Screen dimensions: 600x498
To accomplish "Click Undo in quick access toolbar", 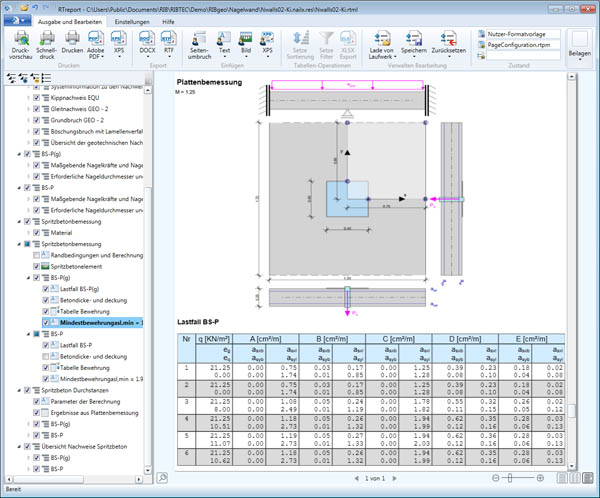I will (36, 7).
